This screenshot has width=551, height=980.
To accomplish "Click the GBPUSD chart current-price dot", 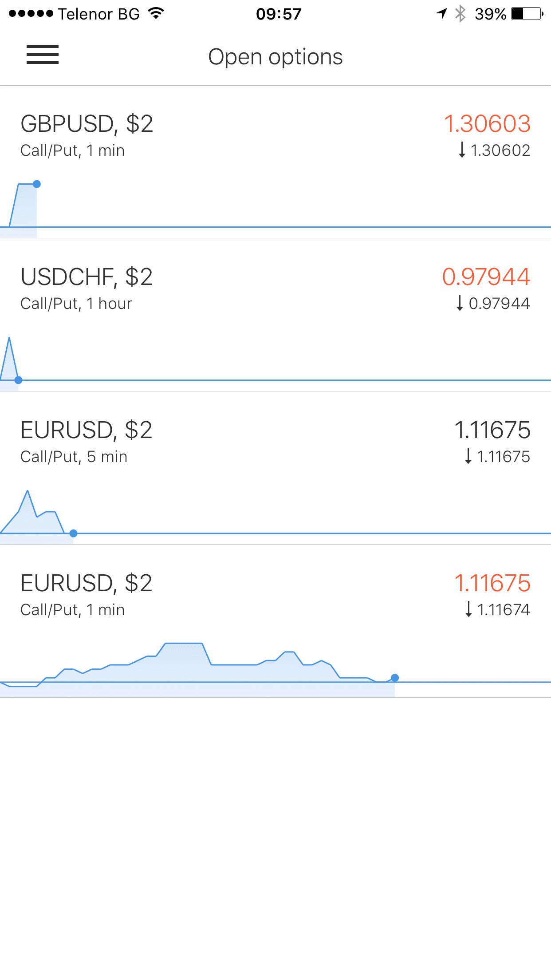I will 37,184.
